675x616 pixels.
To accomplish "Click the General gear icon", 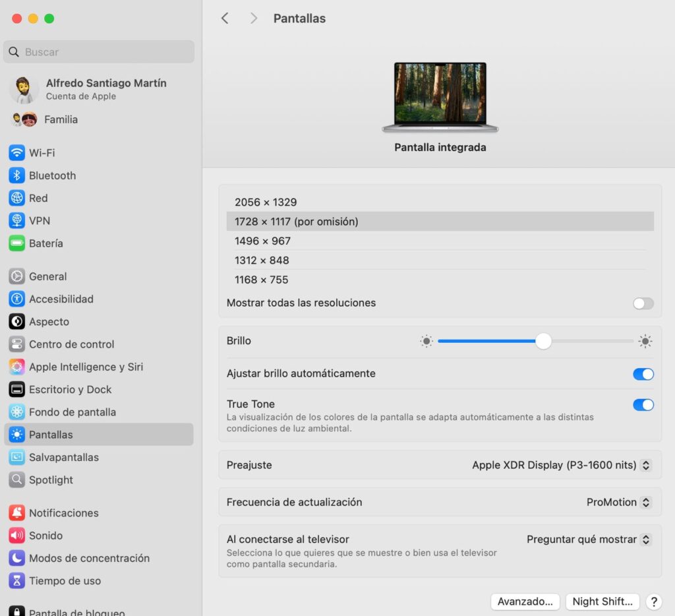I will pyautogui.click(x=16, y=276).
